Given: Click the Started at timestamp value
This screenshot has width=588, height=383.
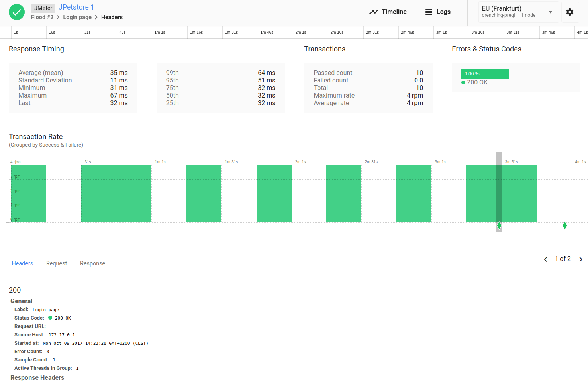Looking at the screenshot, I should coord(96,344).
